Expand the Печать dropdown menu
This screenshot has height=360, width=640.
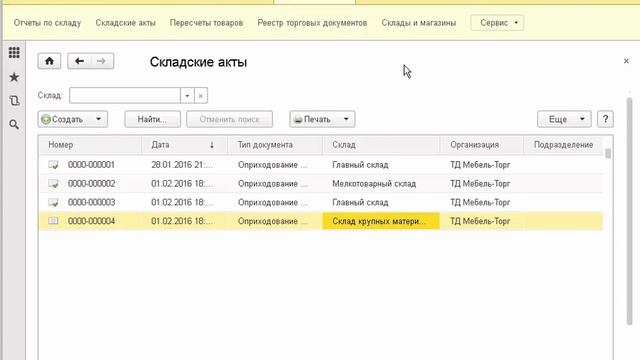pos(346,119)
